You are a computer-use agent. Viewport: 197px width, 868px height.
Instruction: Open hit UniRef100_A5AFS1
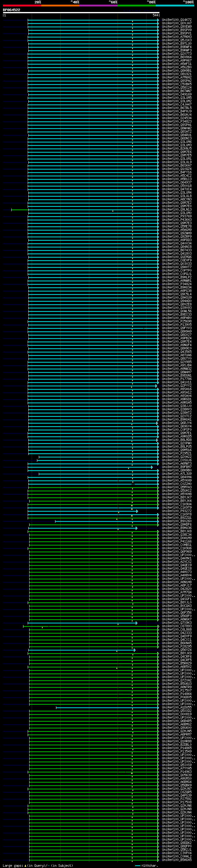[x=177, y=64]
